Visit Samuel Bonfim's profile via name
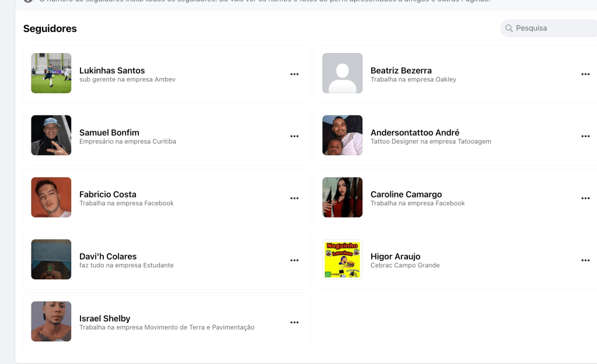Screen dimensions: 597x364 click(x=109, y=132)
